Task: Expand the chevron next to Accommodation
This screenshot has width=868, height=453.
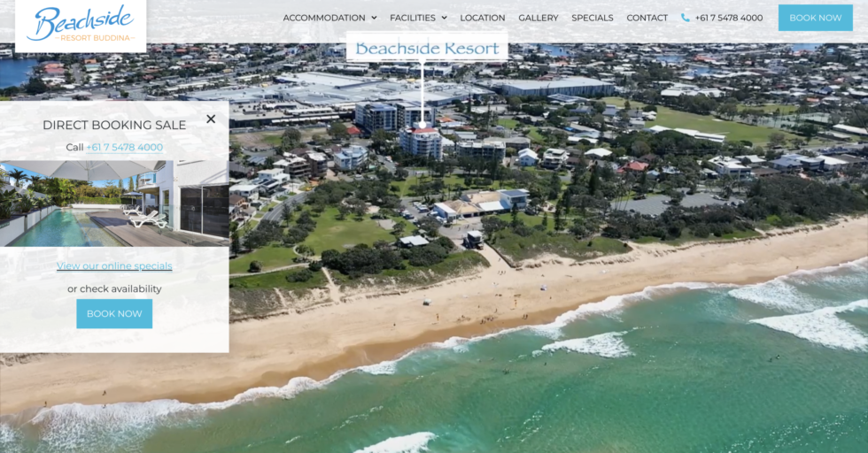Action: [x=374, y=18]
